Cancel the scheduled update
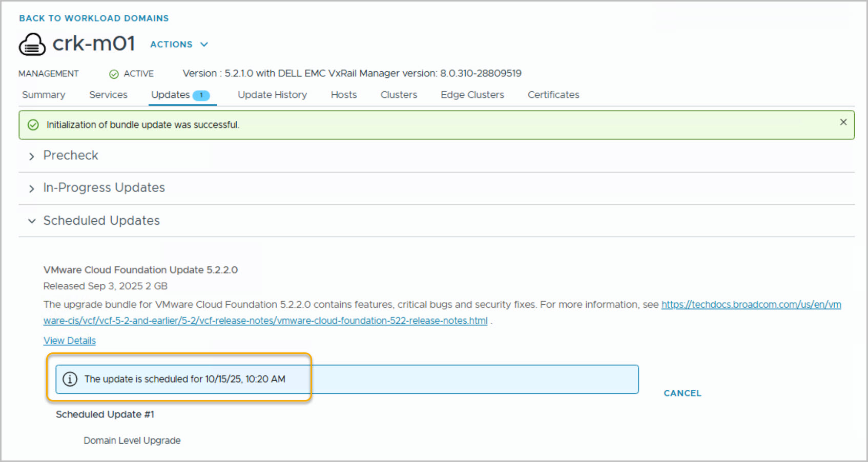 682,393
